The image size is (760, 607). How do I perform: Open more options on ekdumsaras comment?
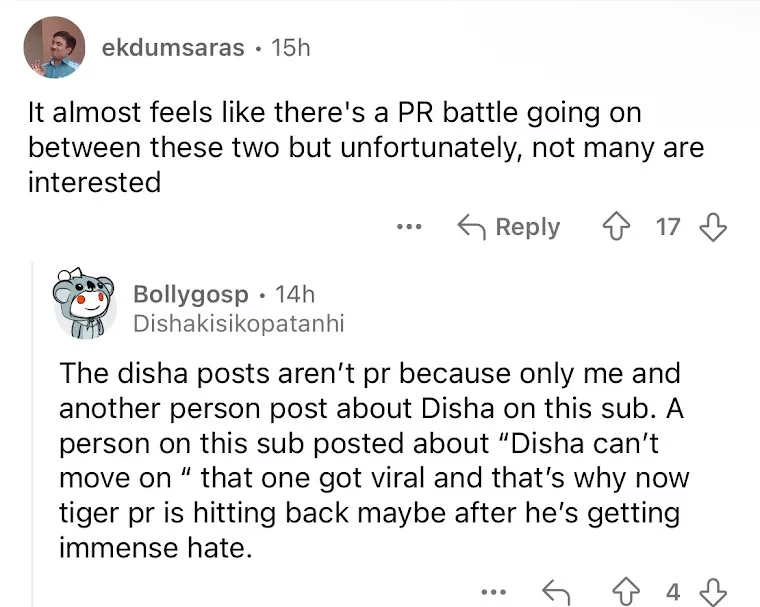(x=409, y=227)
